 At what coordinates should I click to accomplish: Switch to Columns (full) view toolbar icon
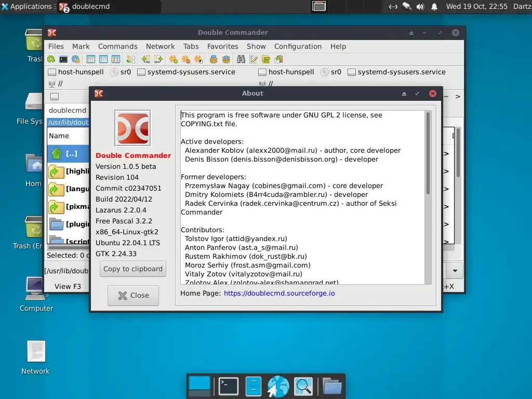point(103,59)
